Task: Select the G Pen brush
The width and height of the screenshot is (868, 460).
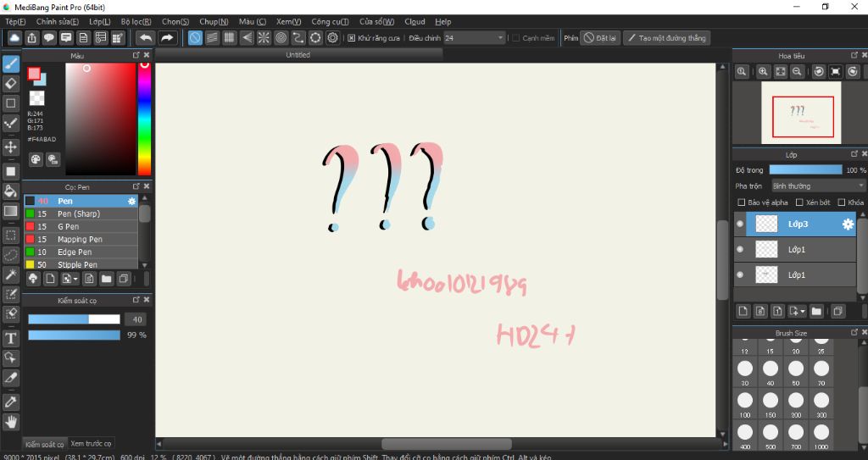Action: click(81, 226)
